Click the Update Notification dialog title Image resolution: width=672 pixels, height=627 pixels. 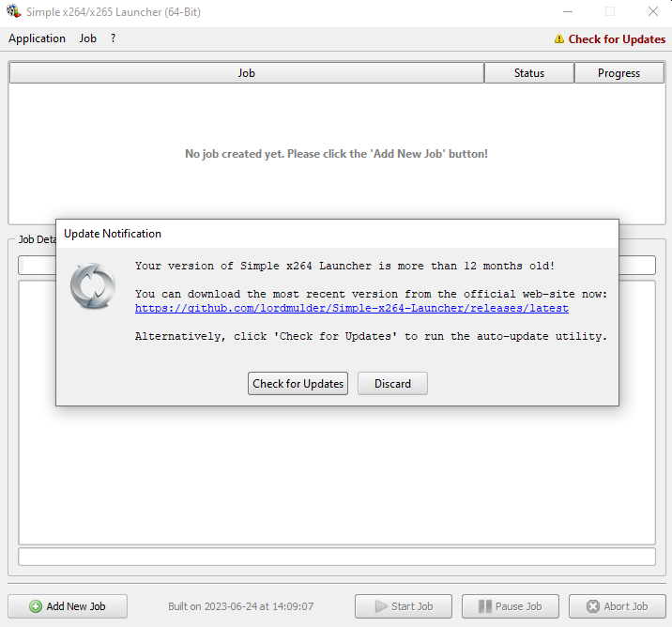point(113,234)
